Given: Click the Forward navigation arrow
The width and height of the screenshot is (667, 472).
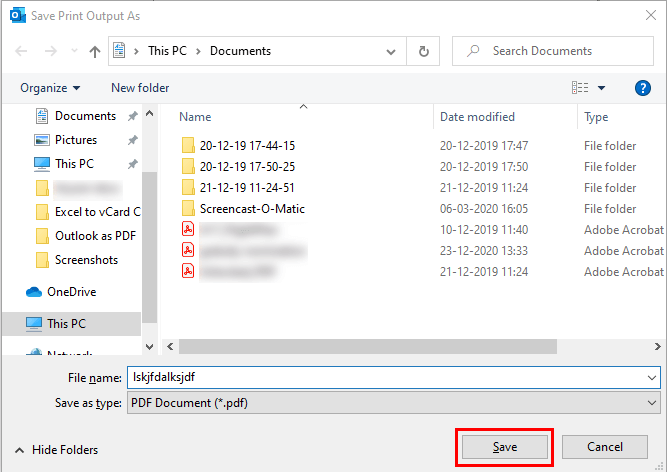Looking at the screenshot, I should point(51,51).
